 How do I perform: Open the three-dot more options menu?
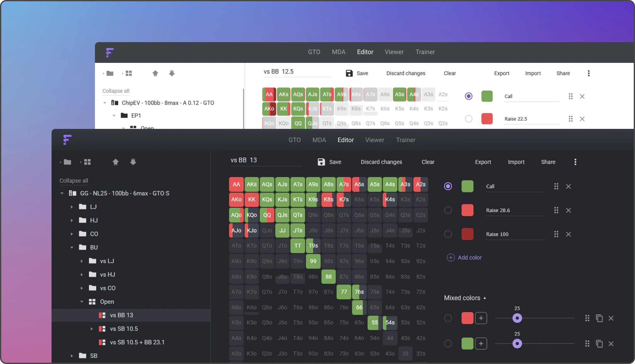click(x=575, y=162)
